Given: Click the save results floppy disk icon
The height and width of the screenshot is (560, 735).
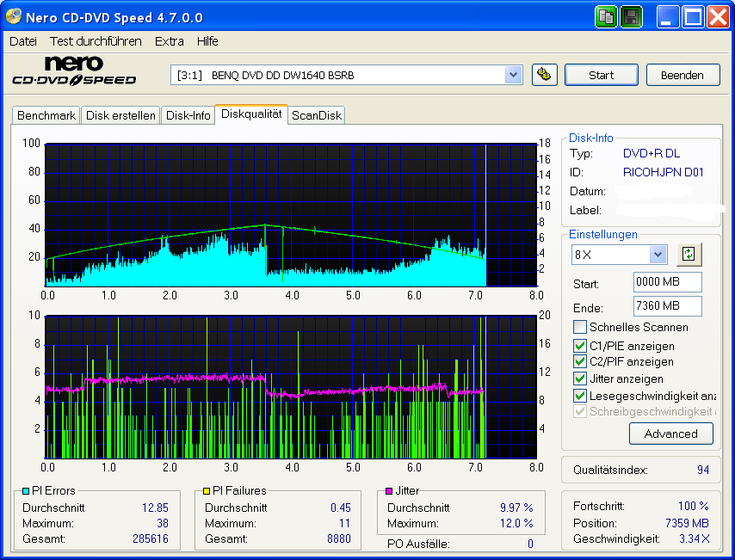Looking at the screenshot, I should click(x=631, y=16).
